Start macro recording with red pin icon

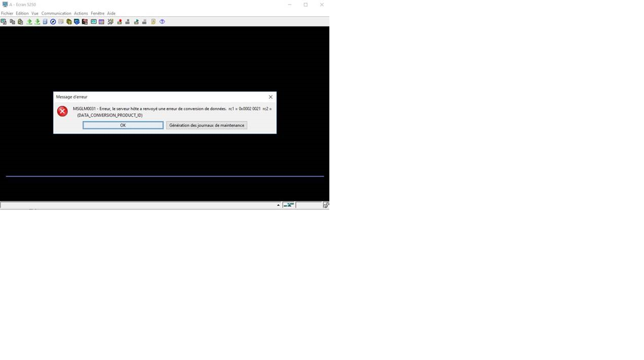(120, 21)
